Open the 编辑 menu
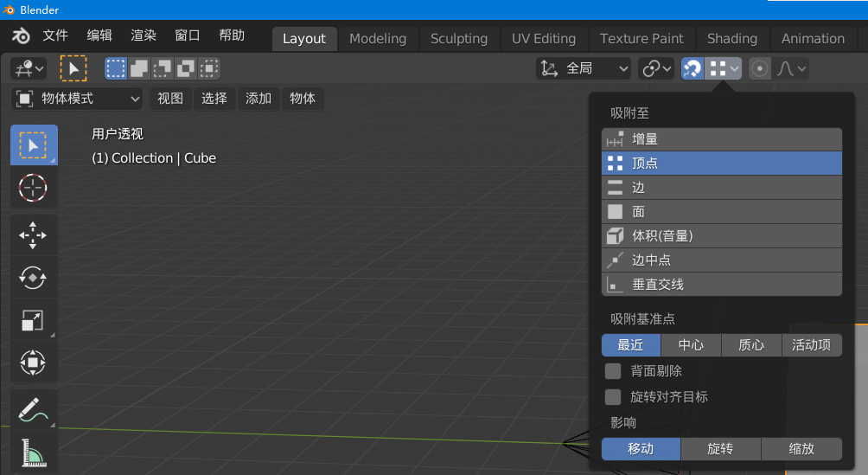868x475 pixels. point(99,35)
